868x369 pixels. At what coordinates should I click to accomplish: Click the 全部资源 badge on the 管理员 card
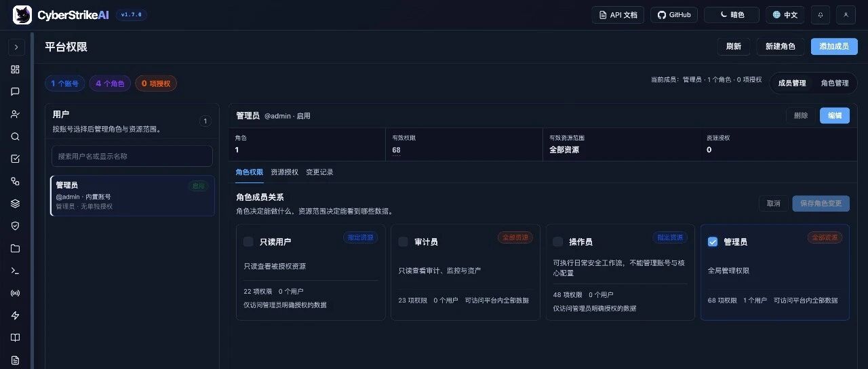coord(825,238)
